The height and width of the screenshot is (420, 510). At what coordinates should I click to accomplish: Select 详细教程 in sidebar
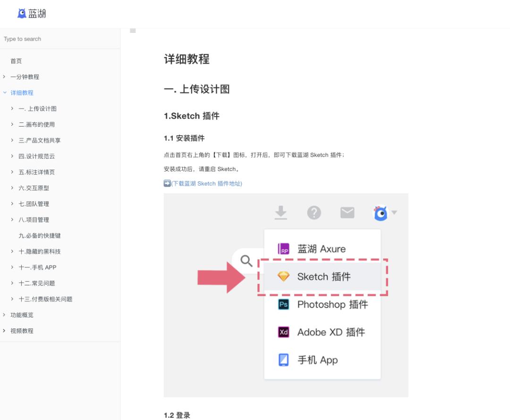[x=22, y=93]
